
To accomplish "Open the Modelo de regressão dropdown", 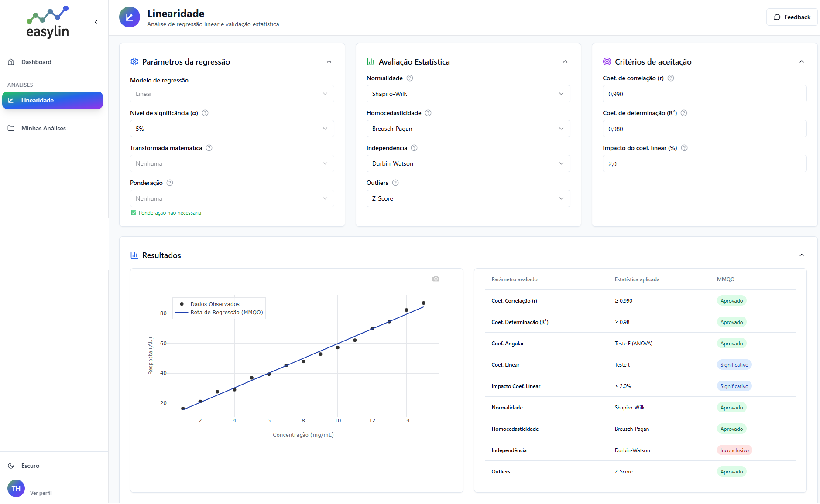I will point(232,94).
